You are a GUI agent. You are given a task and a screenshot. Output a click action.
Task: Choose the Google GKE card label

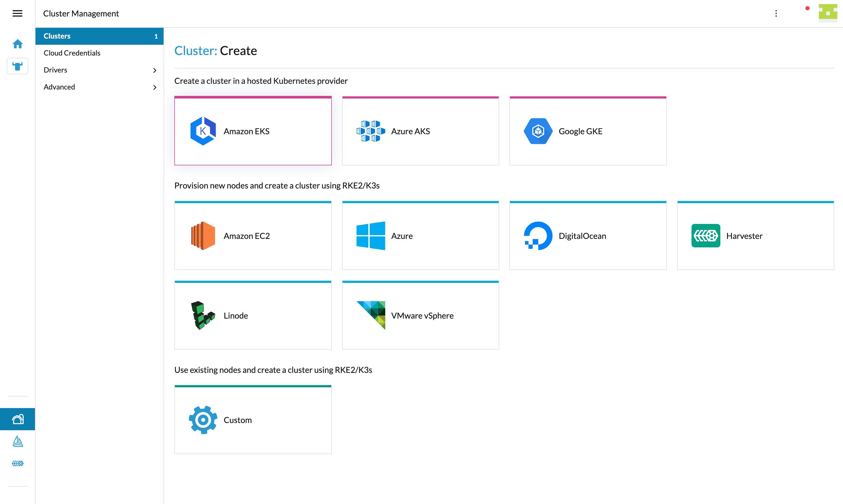[580, 131]
